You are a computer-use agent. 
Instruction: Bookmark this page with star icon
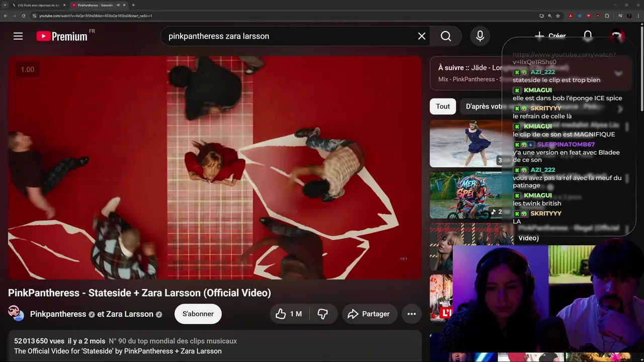(x=558, y=16)
